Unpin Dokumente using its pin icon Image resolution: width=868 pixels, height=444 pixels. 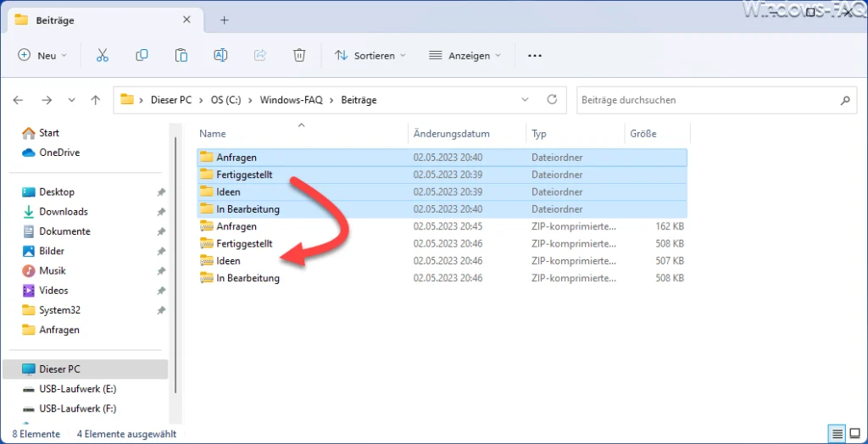tap(161, 231)
